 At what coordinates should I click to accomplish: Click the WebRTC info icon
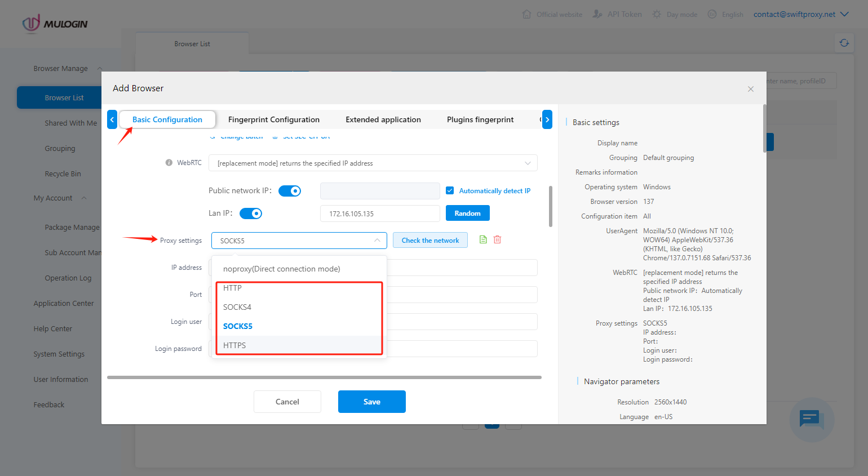tap(169, 163)
